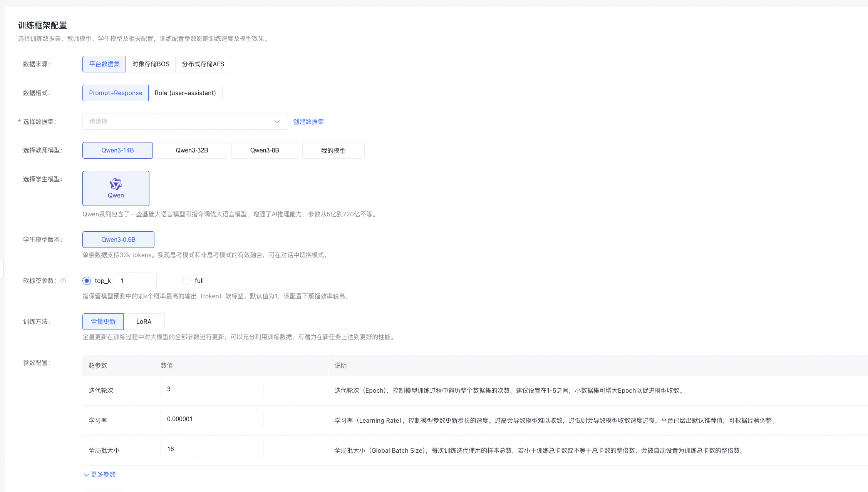The height and width of the screenshot is (492, 868).
Task: Click the dataset dropdown chevron arrow
Action: click(277, 122)
